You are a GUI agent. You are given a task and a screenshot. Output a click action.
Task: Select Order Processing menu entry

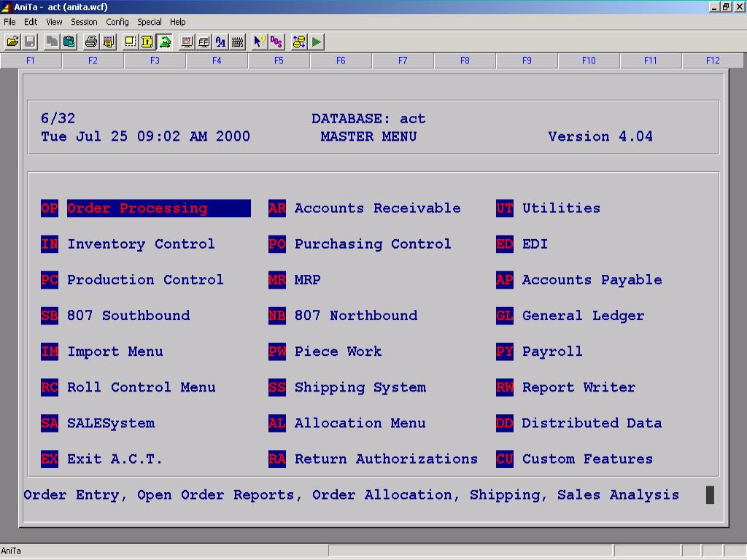146,208
